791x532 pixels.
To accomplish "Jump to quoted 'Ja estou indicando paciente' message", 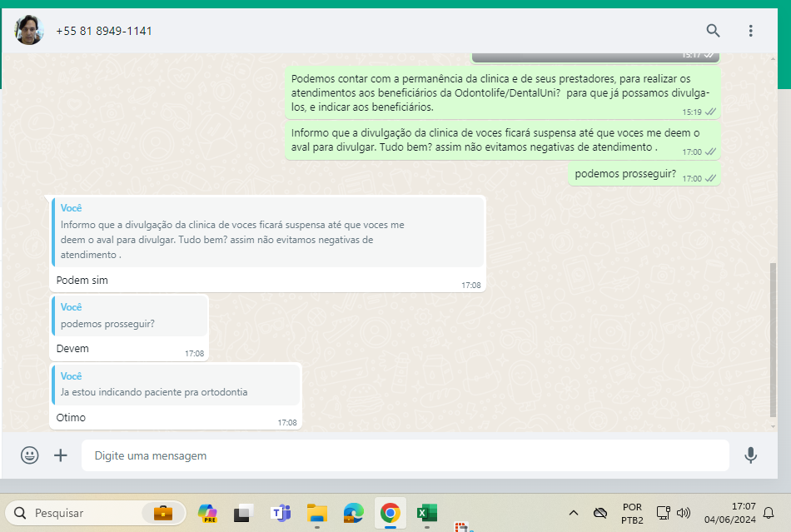I will pyautogui.click(x=176, y=385).
